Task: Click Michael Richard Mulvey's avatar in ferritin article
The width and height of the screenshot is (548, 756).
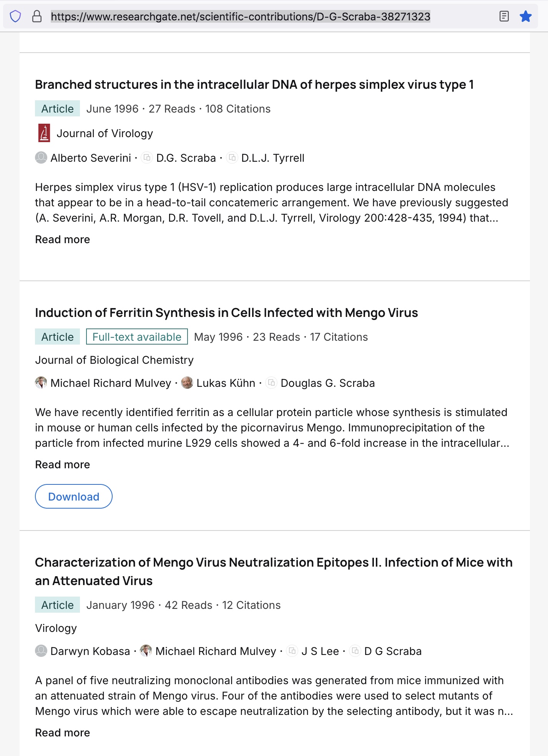Action: [x=41, y=383]
